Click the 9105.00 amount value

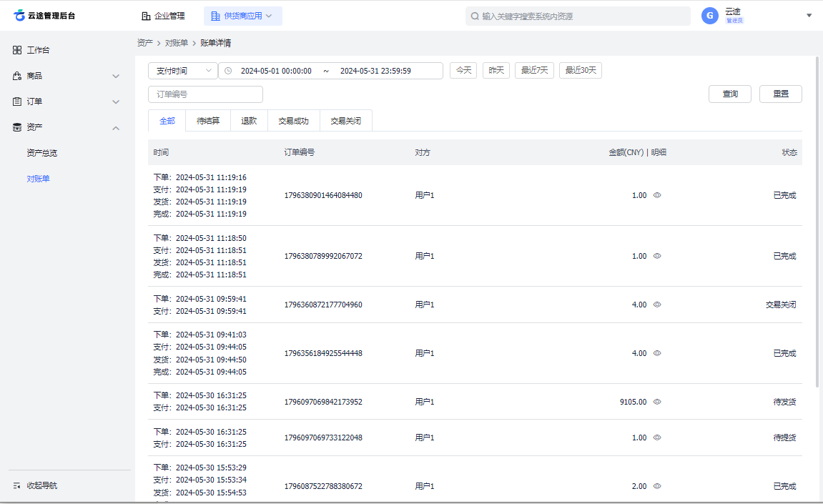pos(633,402)
